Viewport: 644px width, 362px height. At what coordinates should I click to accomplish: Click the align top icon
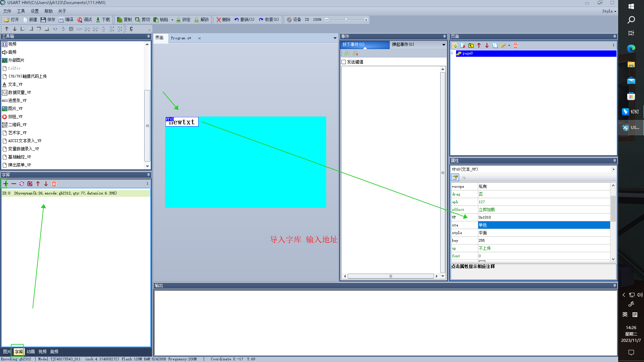point(39,29)
